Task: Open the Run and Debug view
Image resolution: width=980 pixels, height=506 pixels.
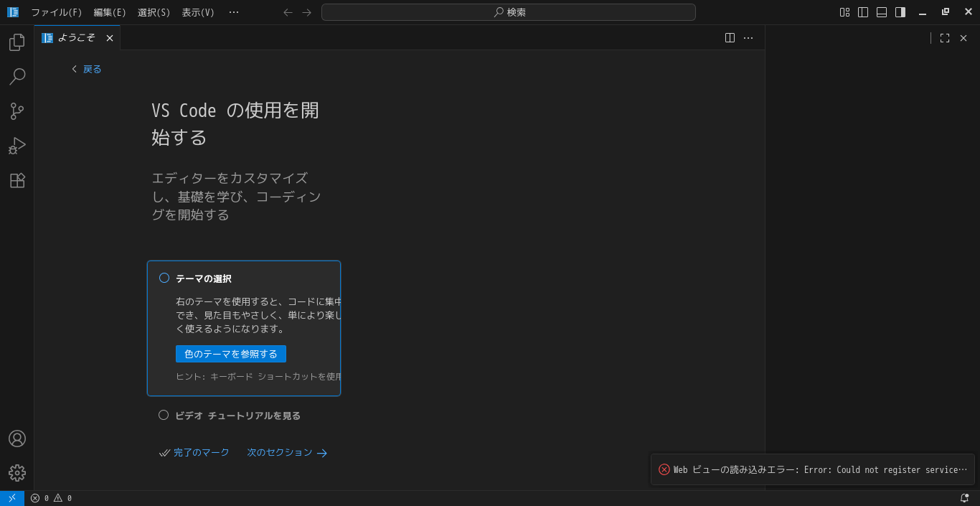Action: 17,146
